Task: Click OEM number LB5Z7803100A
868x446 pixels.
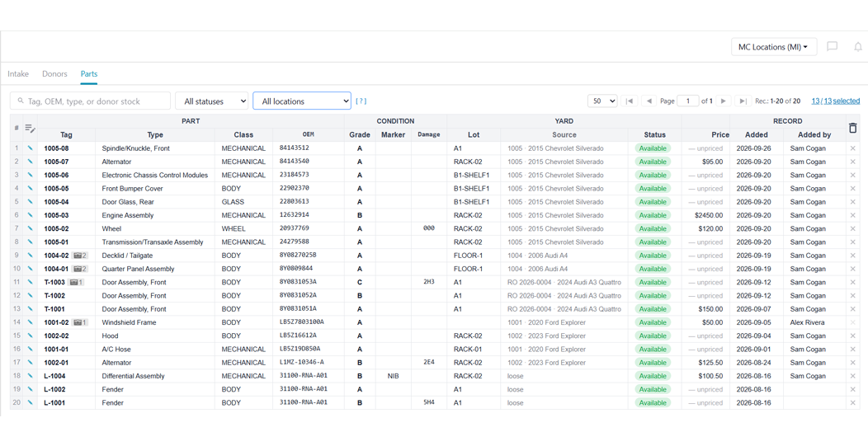Action: [302, 322]
